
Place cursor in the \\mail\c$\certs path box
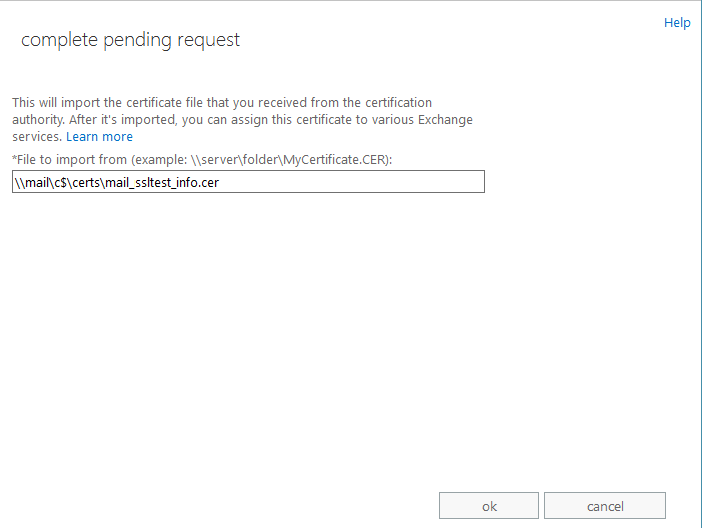248,182
